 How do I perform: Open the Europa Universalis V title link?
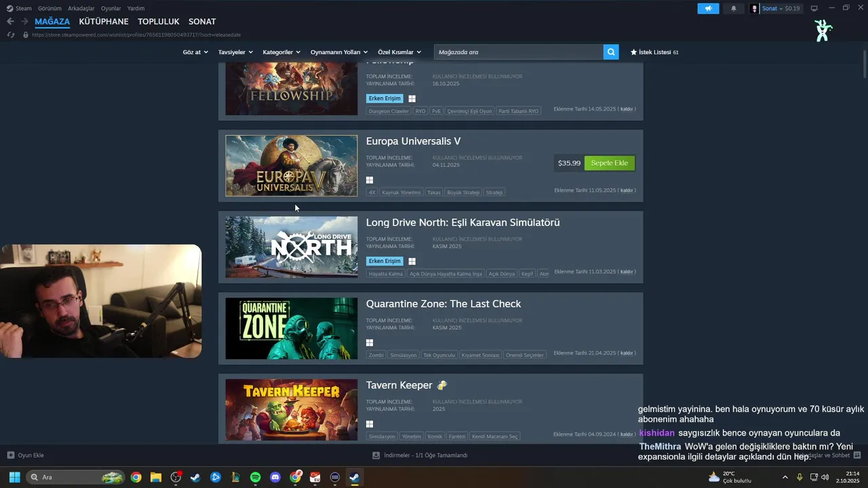coord(413,141)
